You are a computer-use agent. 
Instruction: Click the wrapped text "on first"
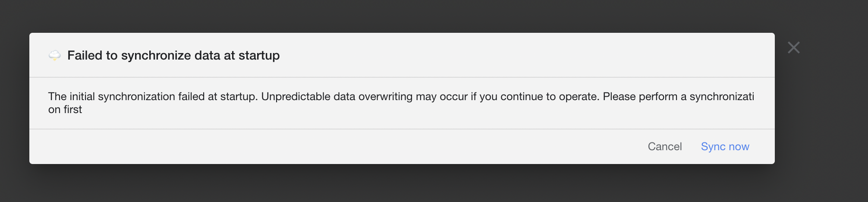65,110
